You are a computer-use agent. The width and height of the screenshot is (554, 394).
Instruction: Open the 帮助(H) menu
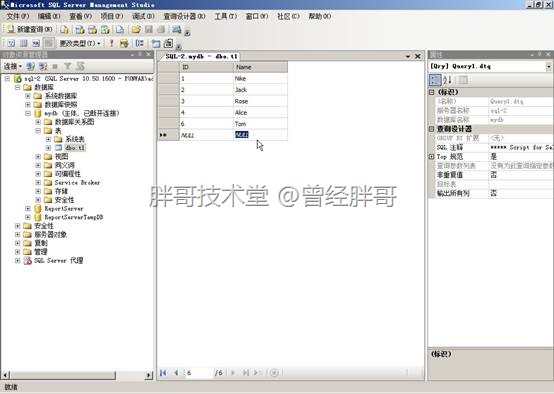click(319, 16)
